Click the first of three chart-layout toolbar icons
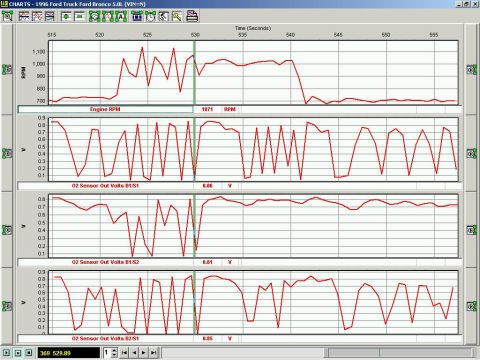Image resolution: width=480 pixels, height=360 pixels. tap(24, 16)
